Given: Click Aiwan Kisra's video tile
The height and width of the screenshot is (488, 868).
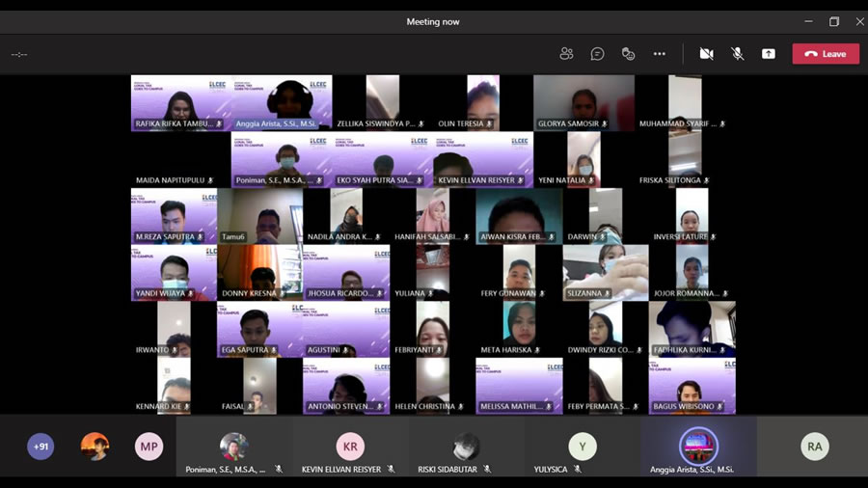Looking at the screenshot, I should point(519,214).
